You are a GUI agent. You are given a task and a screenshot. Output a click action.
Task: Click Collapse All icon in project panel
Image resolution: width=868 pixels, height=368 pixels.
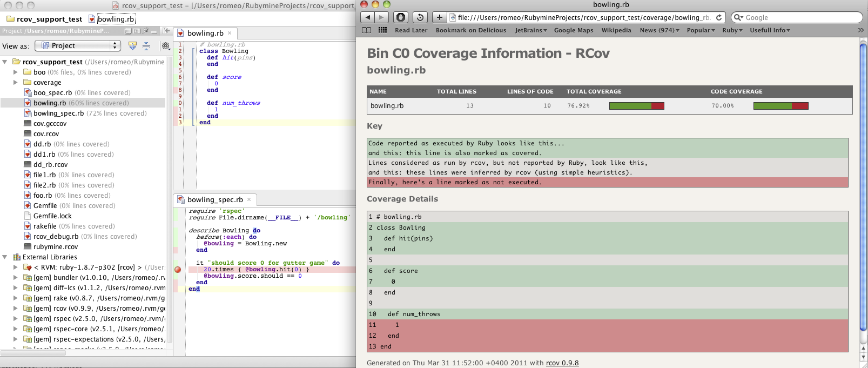click(146, 46)
